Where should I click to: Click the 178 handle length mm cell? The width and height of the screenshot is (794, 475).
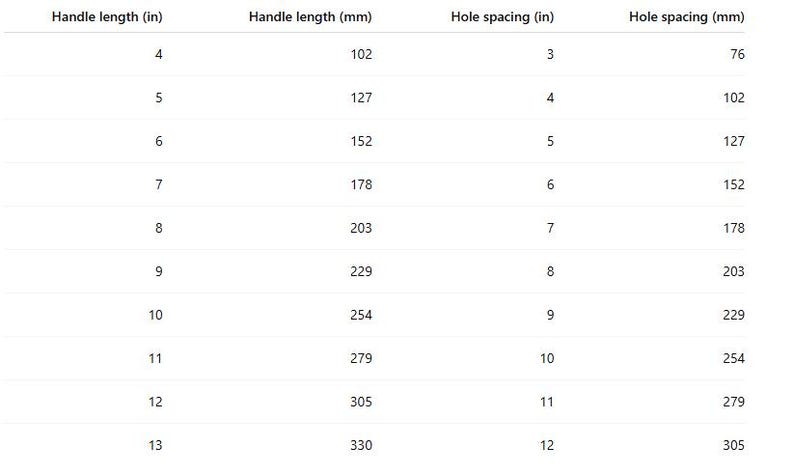361,184
